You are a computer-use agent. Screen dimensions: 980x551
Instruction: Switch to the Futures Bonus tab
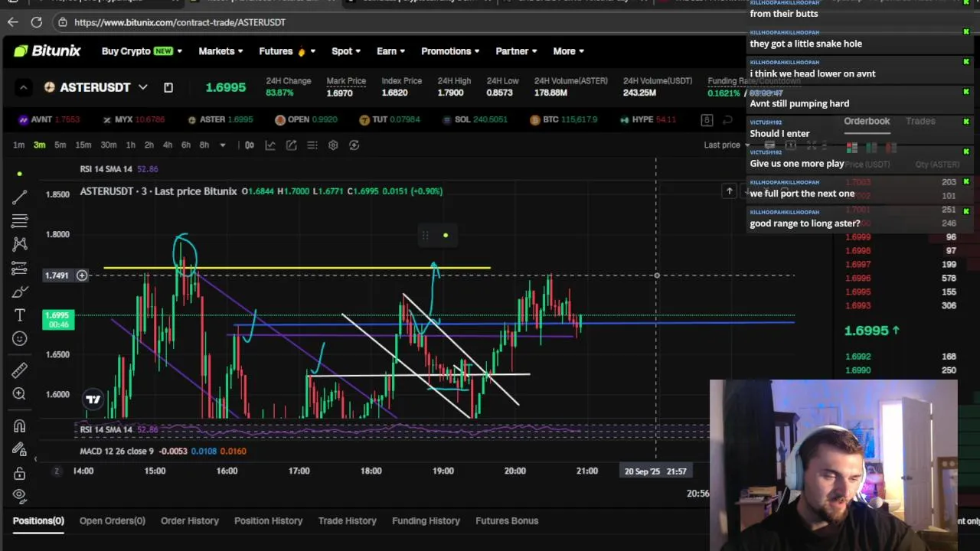pos(507,520)
